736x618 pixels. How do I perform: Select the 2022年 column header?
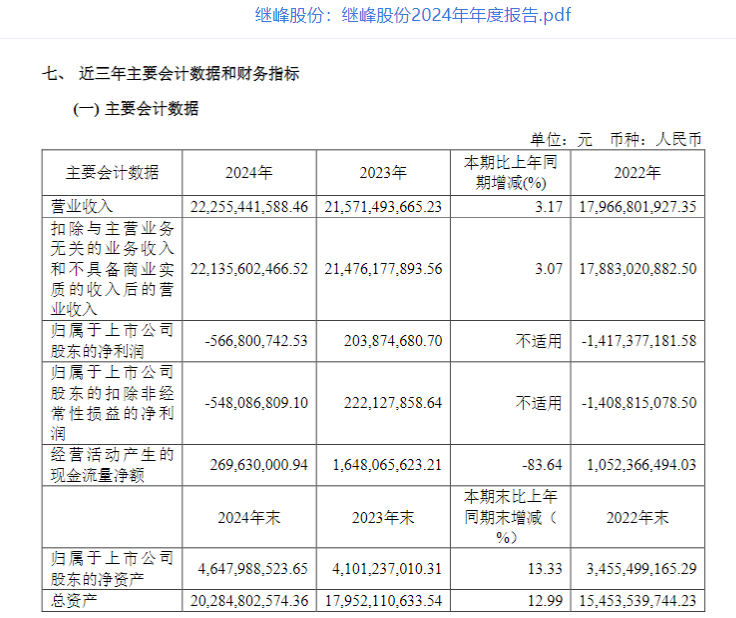(x=637, y=173)
